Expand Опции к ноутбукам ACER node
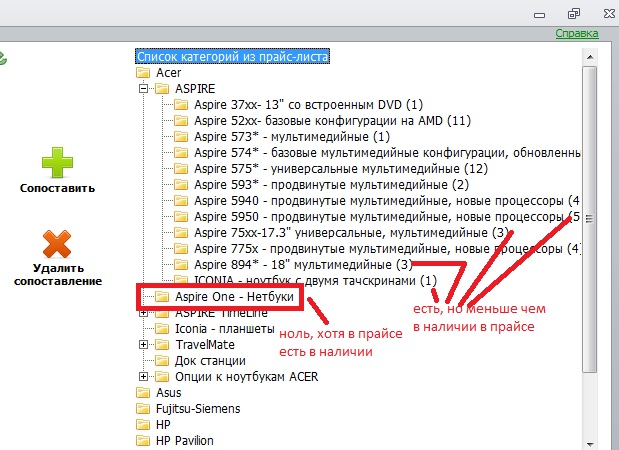This screenshot has width=619, height=450. (x=144, y=377)
